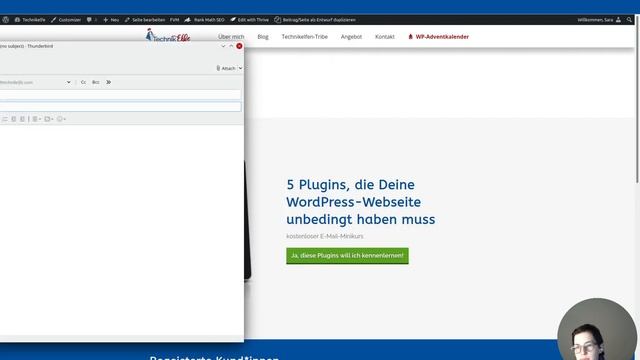
Task: Click the '5 Plugins, die Deine WordPress-Webseite' heading
Action: coord(360,202)
